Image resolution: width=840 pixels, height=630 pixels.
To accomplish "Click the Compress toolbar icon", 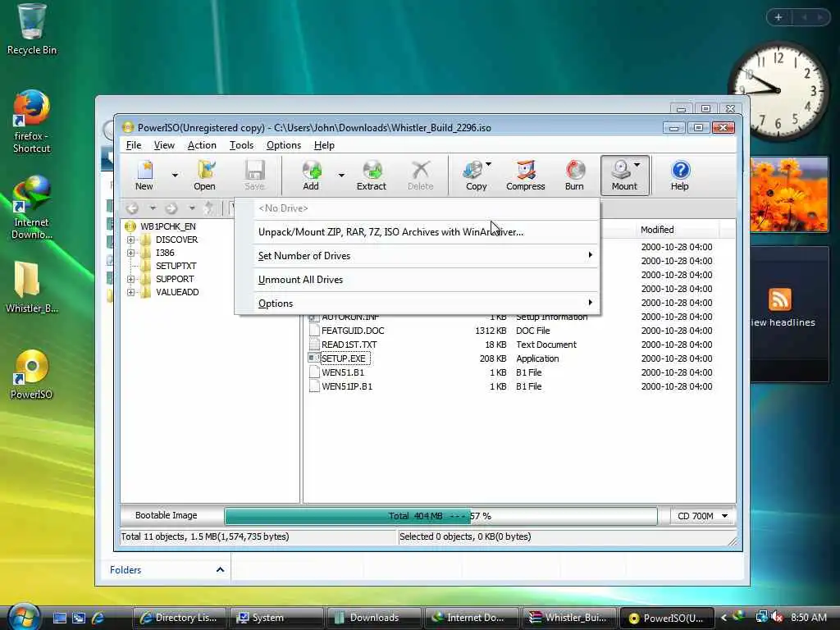I will [x=526, y=176].
